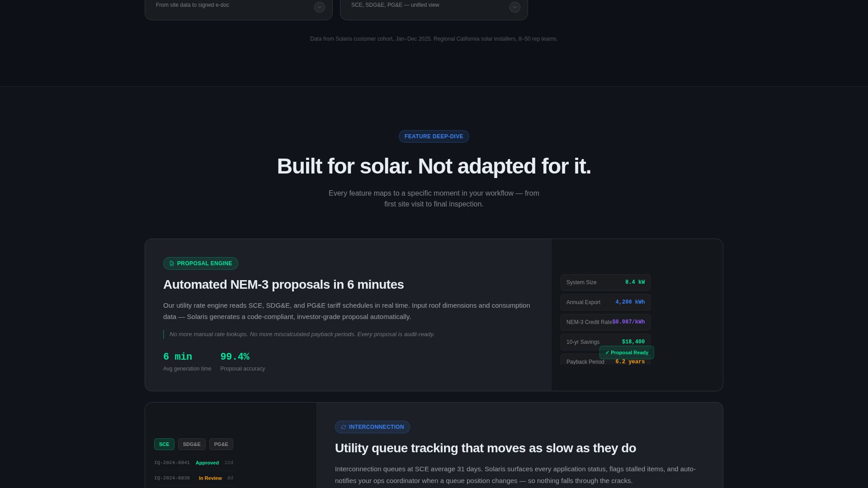Enable the PG&E utility filter

[x=221, y=444]
